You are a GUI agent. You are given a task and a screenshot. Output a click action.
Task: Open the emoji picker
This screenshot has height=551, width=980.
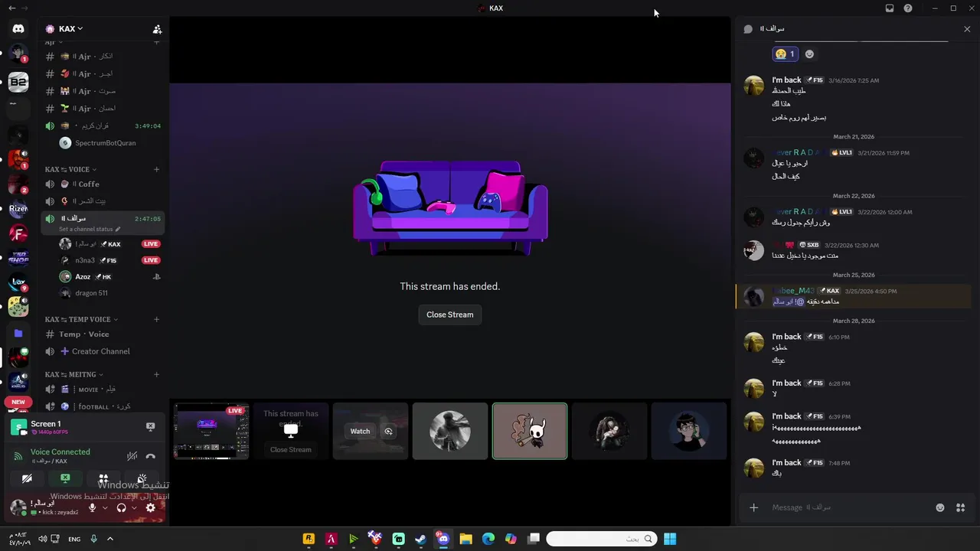[x=940, y=507]
